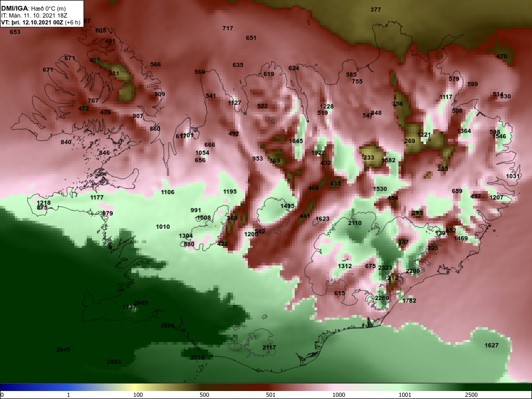The image size is (532, 399).
Task: Click the 'VT: þri. 12.10.2021 00Z' valid time
Action: point(32,22)
